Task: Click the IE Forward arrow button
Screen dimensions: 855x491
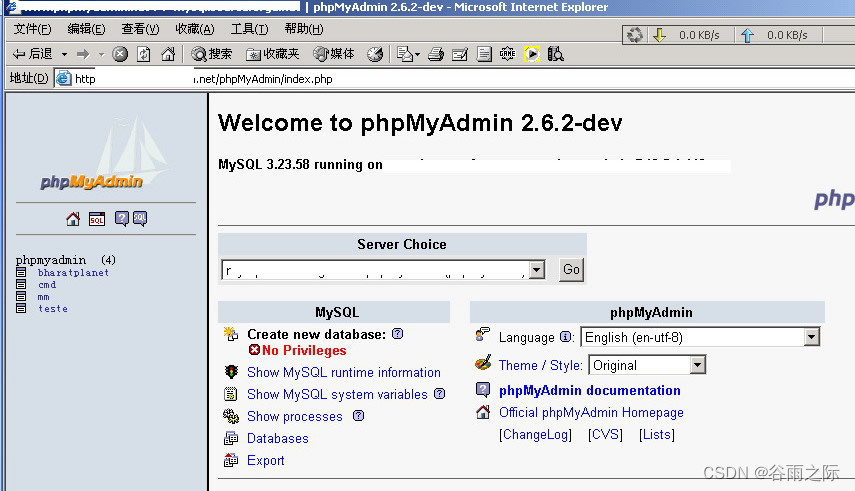Action: pos(83,54)
